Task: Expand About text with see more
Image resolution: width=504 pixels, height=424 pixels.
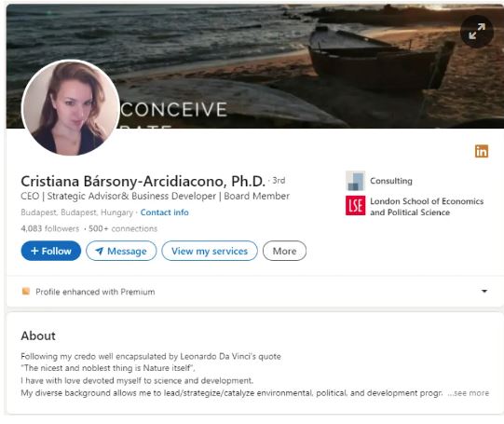Action: 469,393
